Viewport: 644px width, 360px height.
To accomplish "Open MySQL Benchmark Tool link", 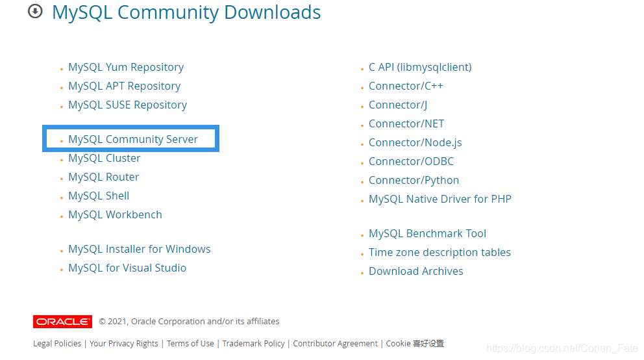I will tap(427, 233).
